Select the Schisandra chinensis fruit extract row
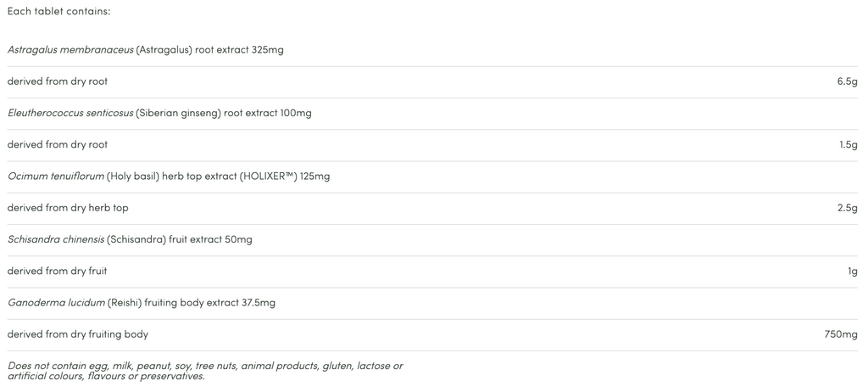This screenshot has height=392, width=868. click(x=130, y=239)
